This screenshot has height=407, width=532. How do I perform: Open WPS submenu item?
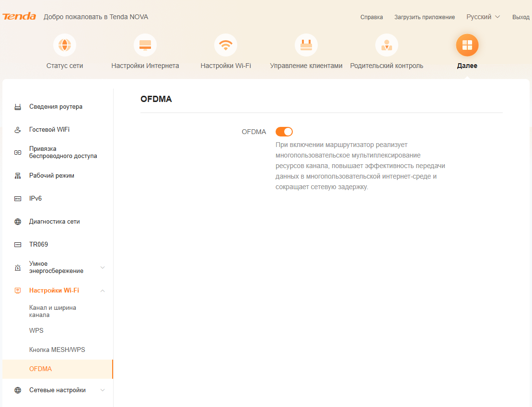[x=36, y=330]
